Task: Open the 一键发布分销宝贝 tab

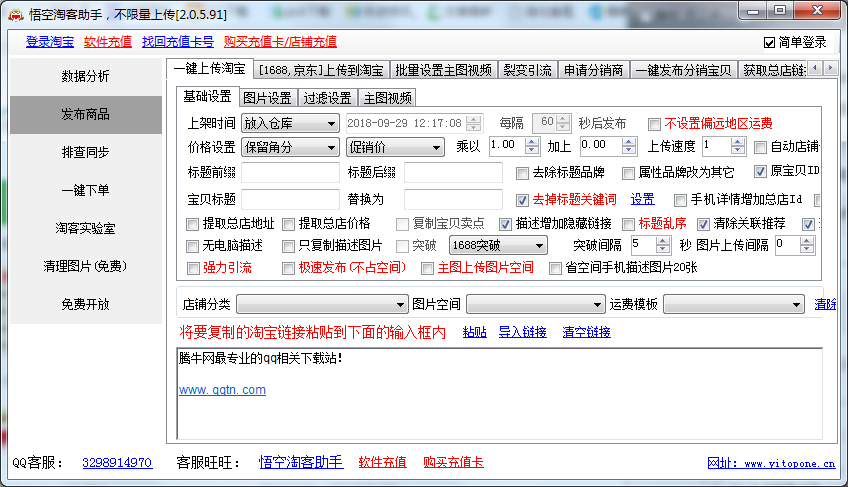Action: coord(683,70)
